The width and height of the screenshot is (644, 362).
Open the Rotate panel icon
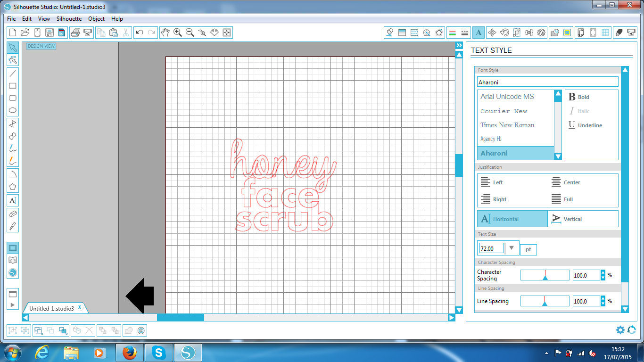[504, 33]
